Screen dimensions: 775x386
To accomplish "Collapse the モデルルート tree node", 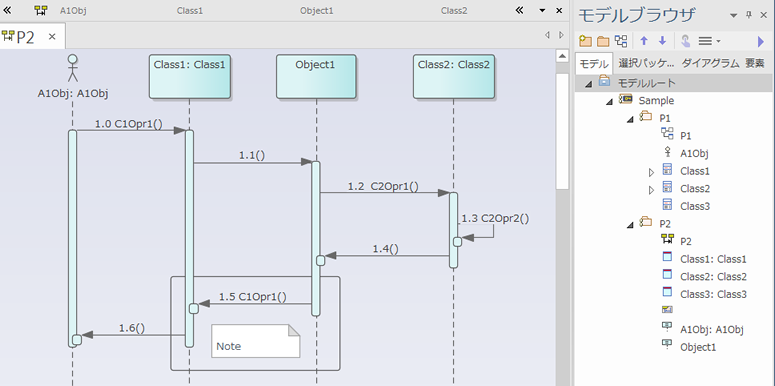I will coord(588,85).
